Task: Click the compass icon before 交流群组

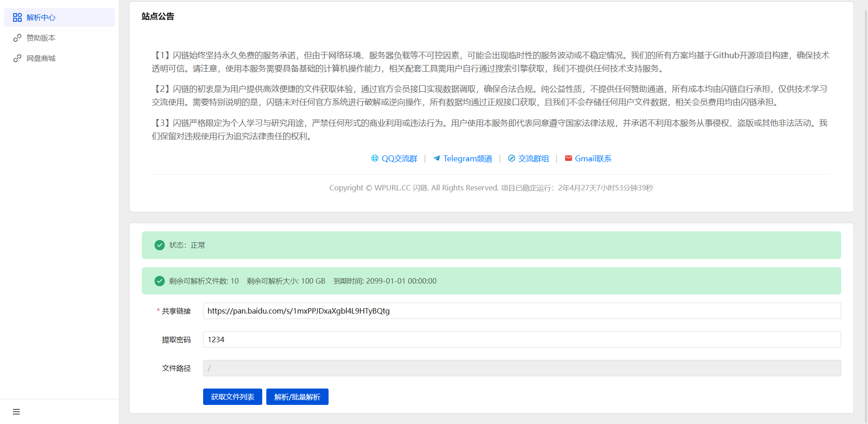Action: 512,158
